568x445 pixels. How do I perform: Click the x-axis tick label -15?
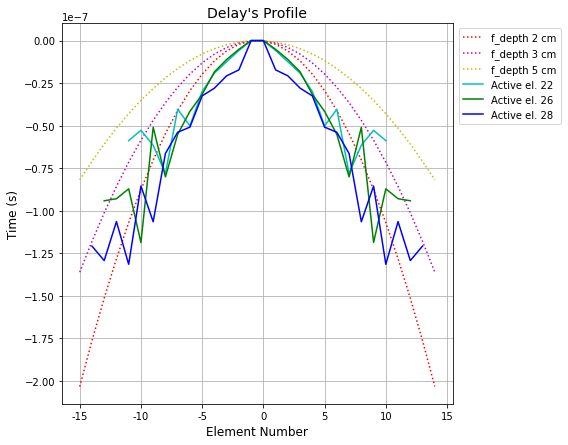coord(80,416)
